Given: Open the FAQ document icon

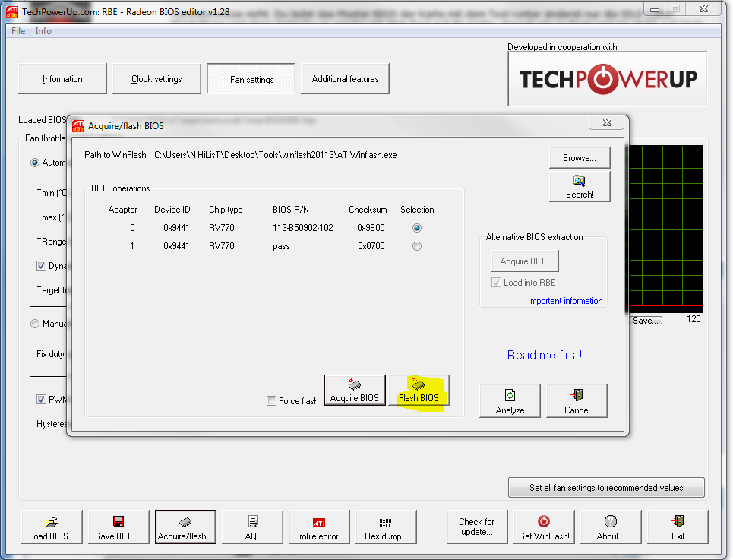Looking at the screenshot, I should pos(253,521).
